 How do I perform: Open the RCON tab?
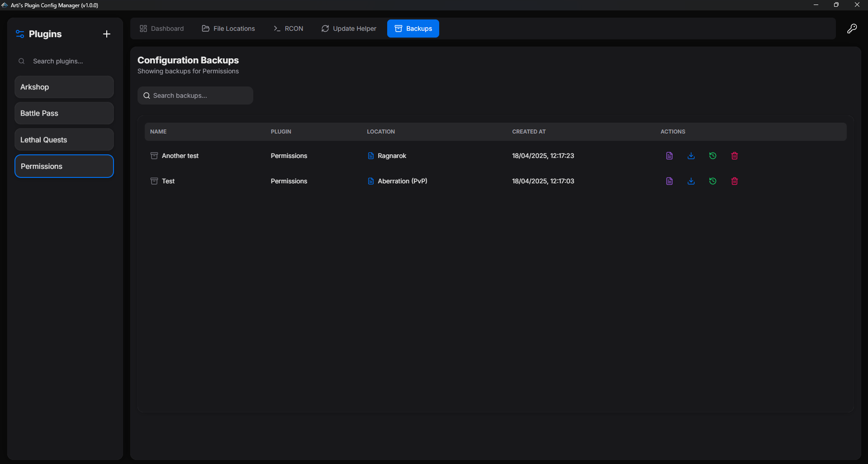(289, 29)
